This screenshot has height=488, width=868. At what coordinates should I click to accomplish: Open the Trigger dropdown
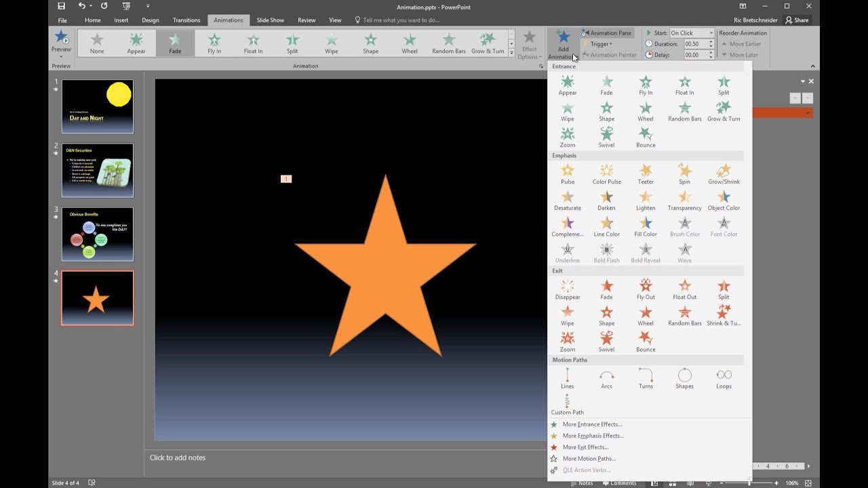597,44
